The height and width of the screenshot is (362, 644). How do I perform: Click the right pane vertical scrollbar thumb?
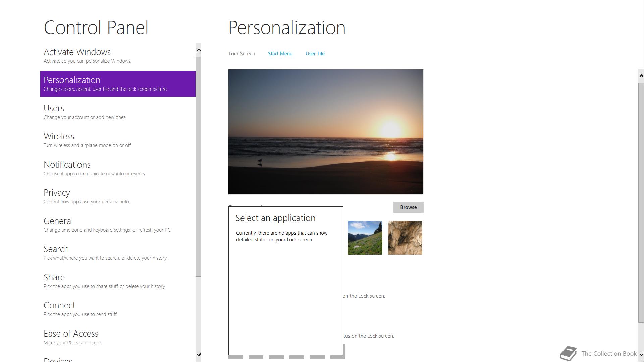tap(641, 202)
